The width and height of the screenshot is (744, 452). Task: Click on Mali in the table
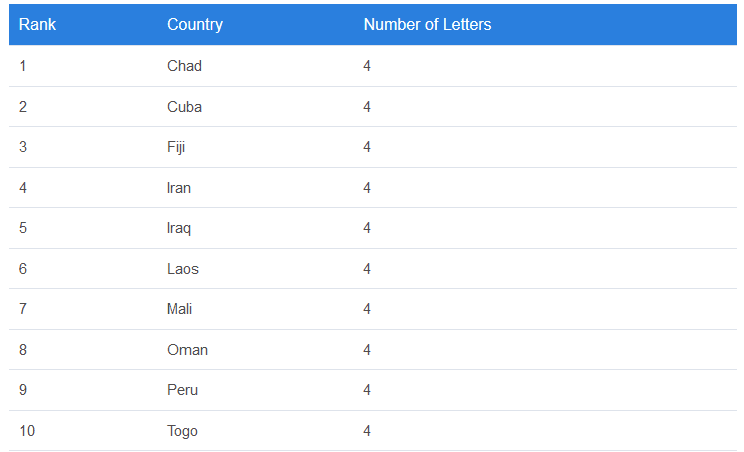180,309
